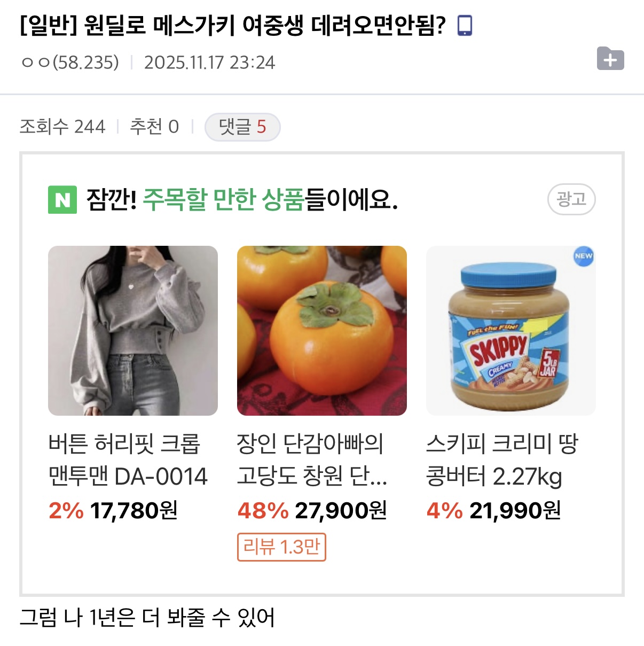This screenshot has height=646, width=644.
Task: Click the author ㅇㅇ(58.235)
Action: pos(70,63)
